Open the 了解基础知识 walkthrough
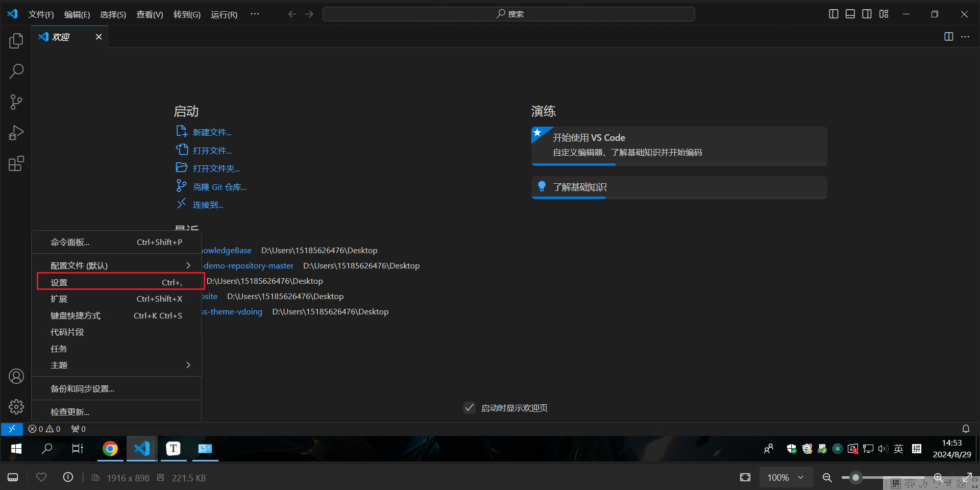Screen dimensions: 980x490 679,187
